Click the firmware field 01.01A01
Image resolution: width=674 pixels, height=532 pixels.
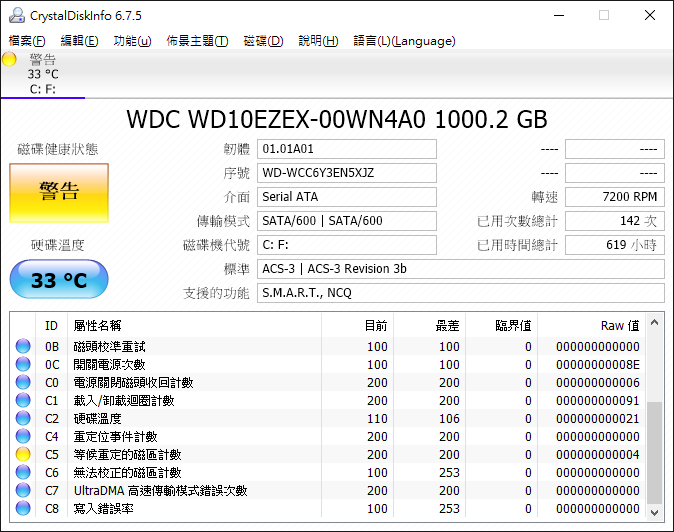[347, 149]
